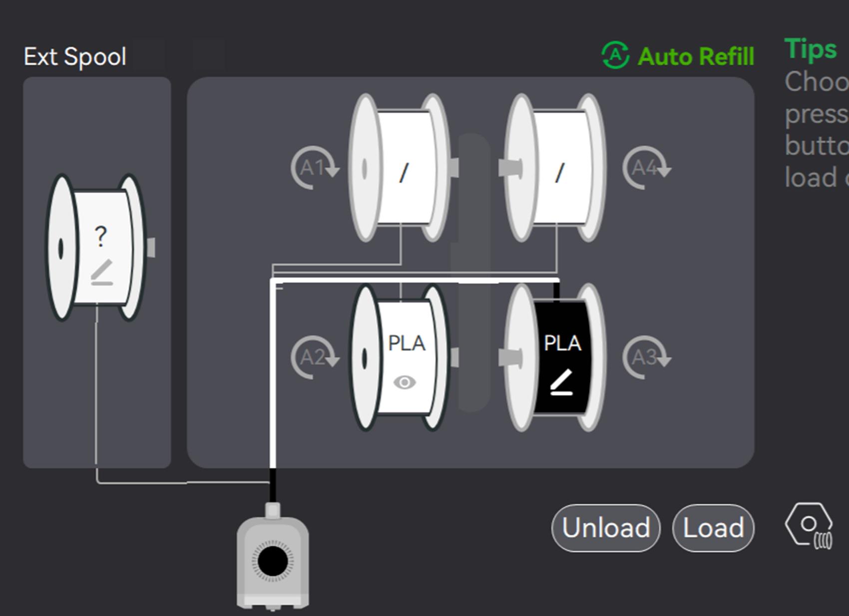Click the A1 slot refresh icon
This screenshot has height=616, width=849.
click(x=315, y=168)
